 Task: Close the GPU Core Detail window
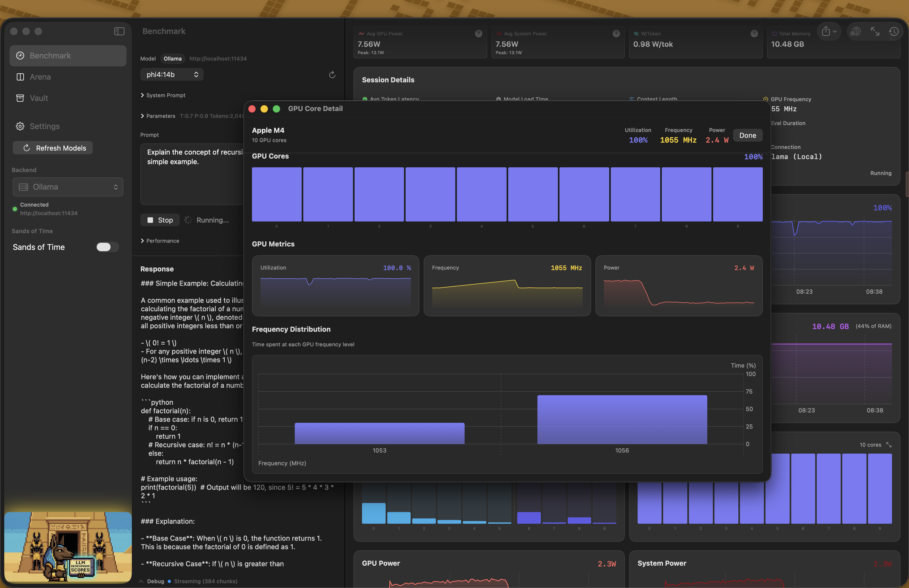click(x=252, y=109)
